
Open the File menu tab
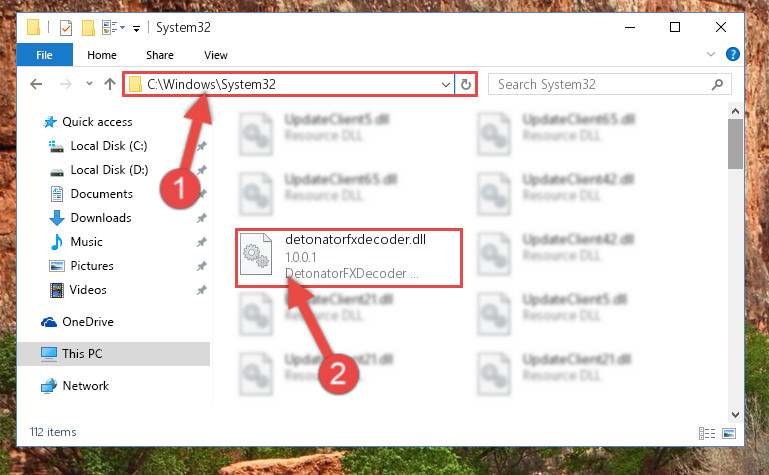(x=44, y=54)
